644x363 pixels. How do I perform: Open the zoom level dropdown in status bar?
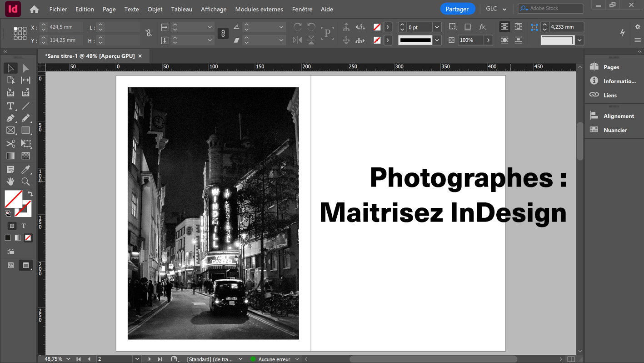tap(68, 359)
